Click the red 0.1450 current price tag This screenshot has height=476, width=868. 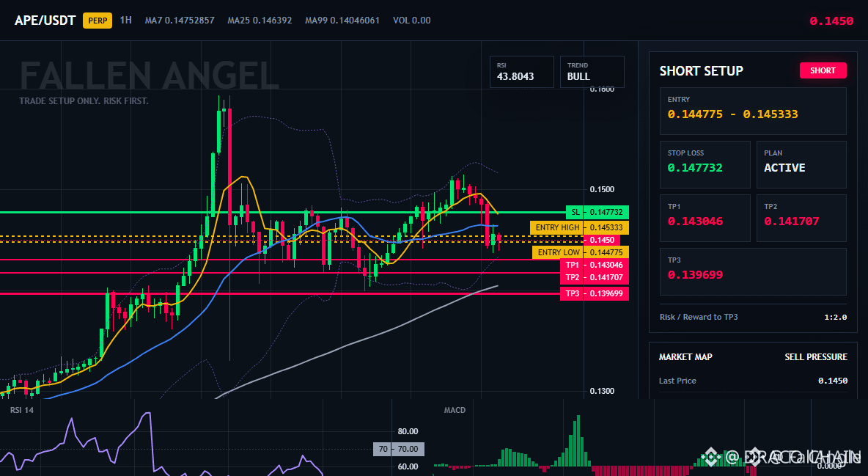click(x=600, y=240)
